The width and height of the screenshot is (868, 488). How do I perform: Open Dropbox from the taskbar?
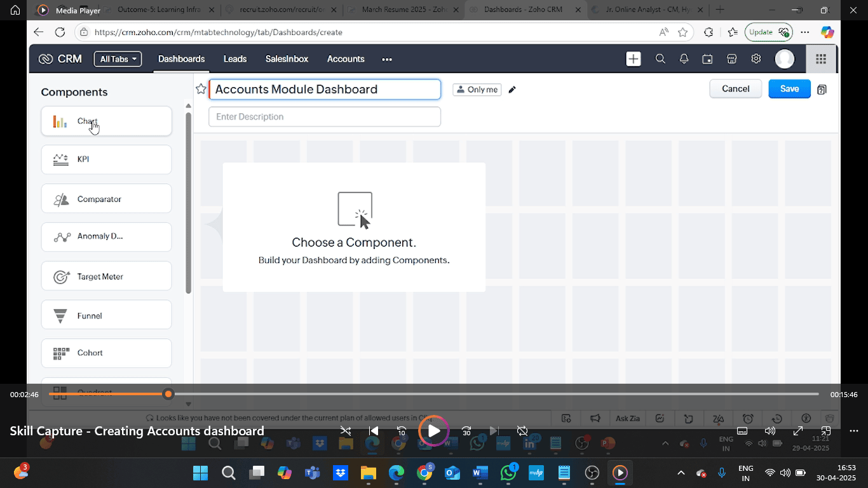[x=340, y=473]
